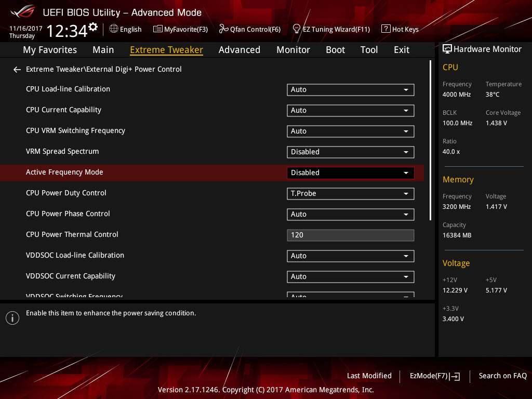Viewport: 532px width, 399px height.
Task: Launch Qfan Control(F6)
Action: pos(250,29)
